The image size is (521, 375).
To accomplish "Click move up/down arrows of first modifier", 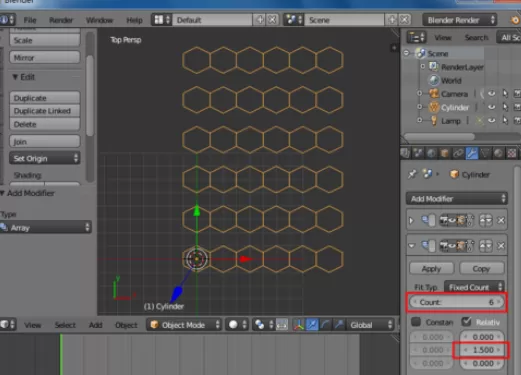I will point(486,220).
